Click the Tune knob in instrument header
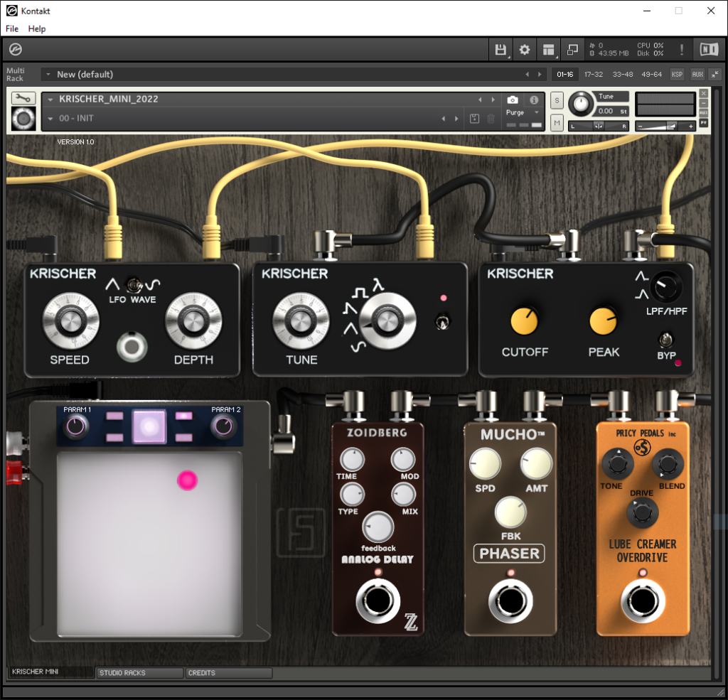This screenshot has width=728, height=700. [x=580, y=104]
